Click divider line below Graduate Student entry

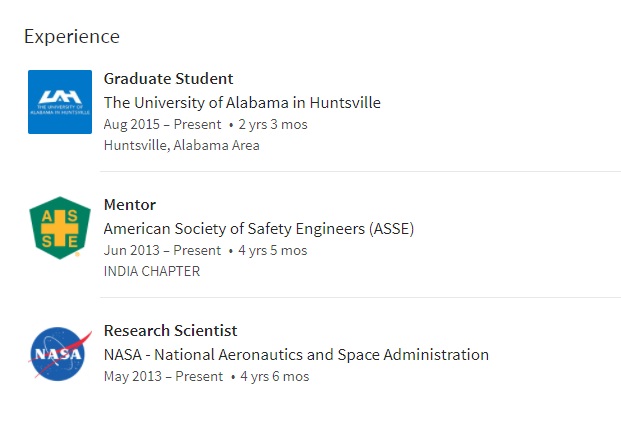pos(360,171)
